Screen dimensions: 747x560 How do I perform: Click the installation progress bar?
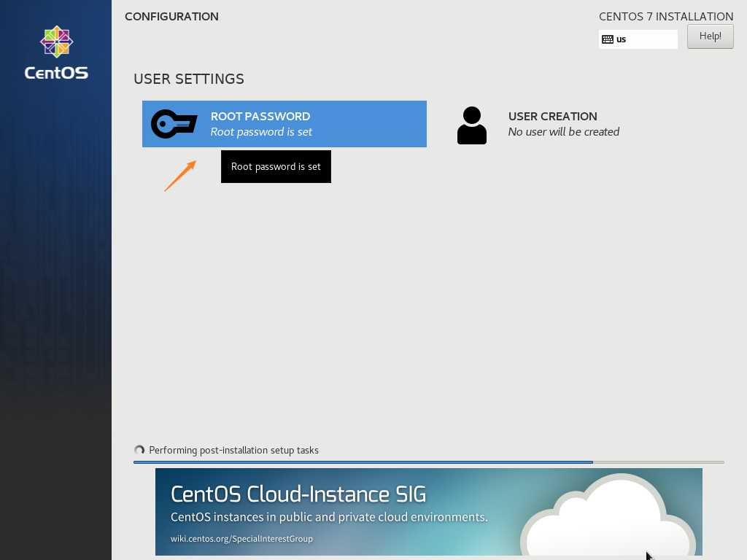(x=428, y=462)
